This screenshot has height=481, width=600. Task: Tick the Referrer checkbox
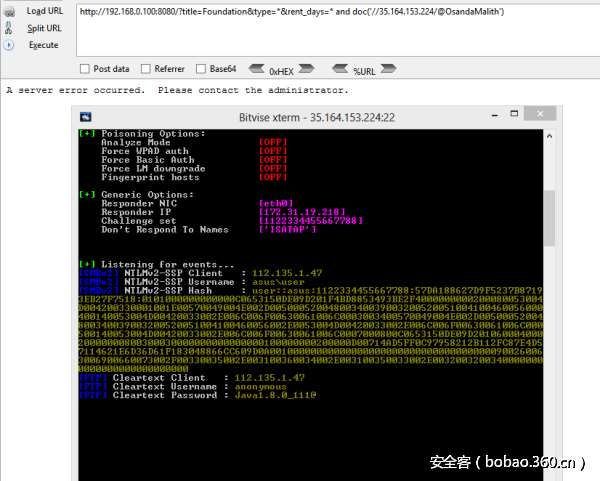tap(146, 69)
